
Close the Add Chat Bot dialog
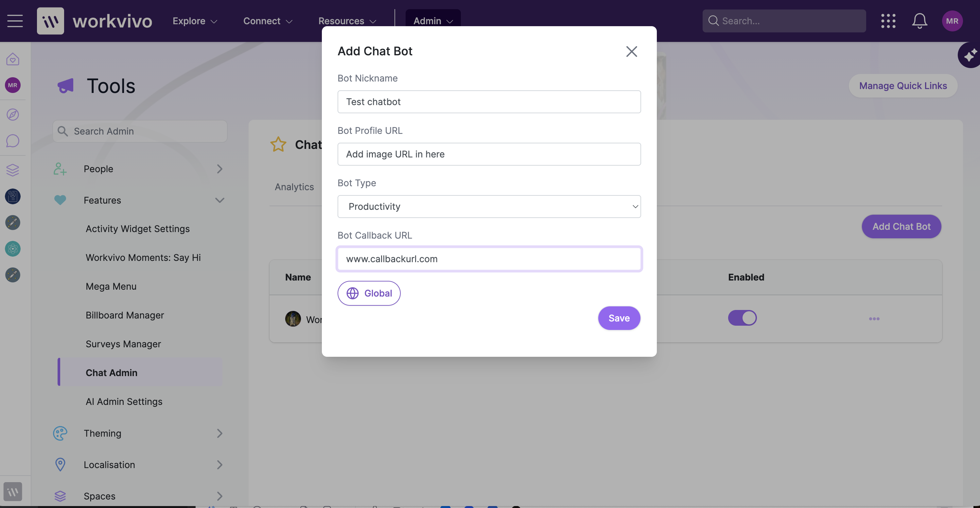click(632, 51)
